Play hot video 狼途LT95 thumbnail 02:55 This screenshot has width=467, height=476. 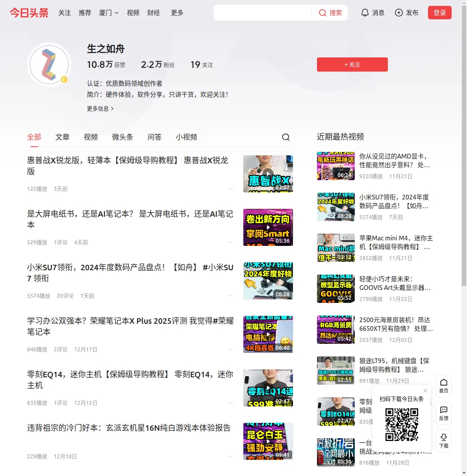coord(336,371)
